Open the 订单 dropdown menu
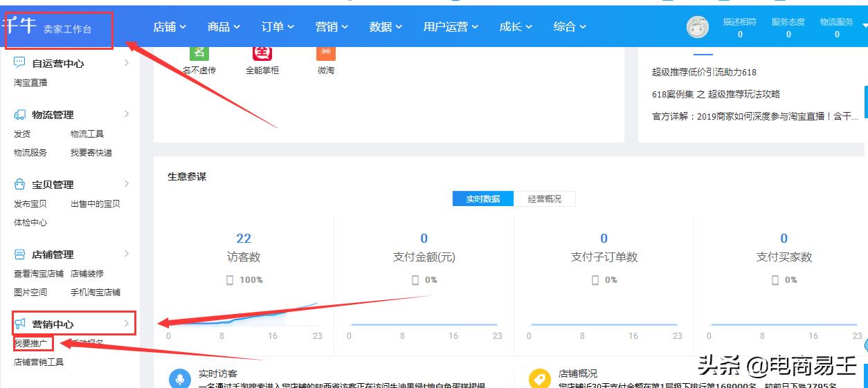The image size is (868, 388). (x=278, y=26)
